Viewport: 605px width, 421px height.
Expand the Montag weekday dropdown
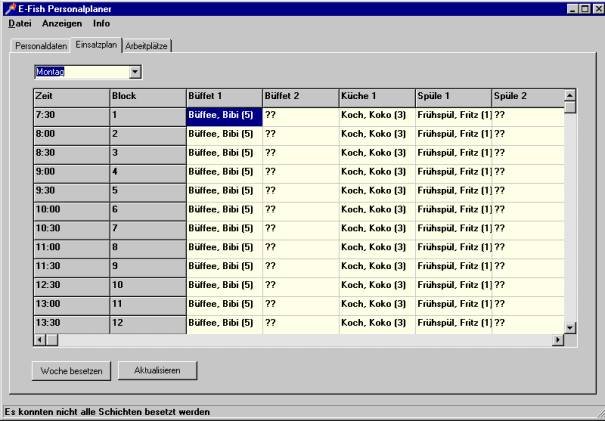click(x=136, y=72)
